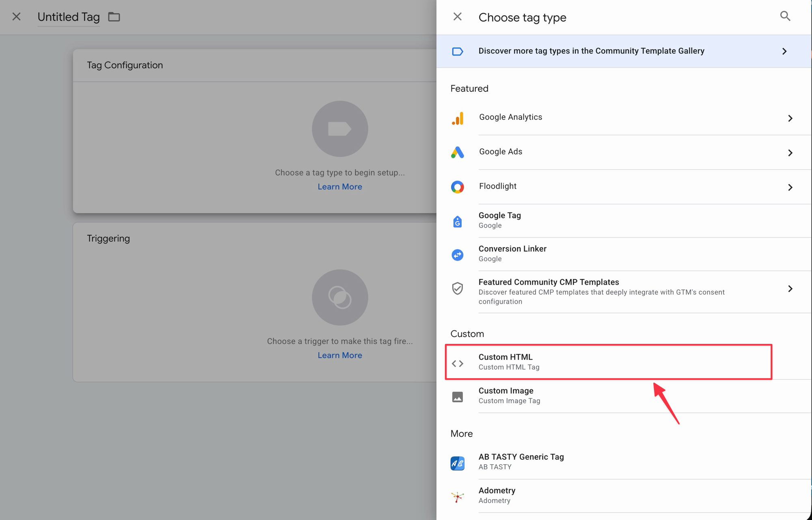Click the 'Featured' section heading
The width and height of the screenshot is (812, 520).
(x=469, y=88)
